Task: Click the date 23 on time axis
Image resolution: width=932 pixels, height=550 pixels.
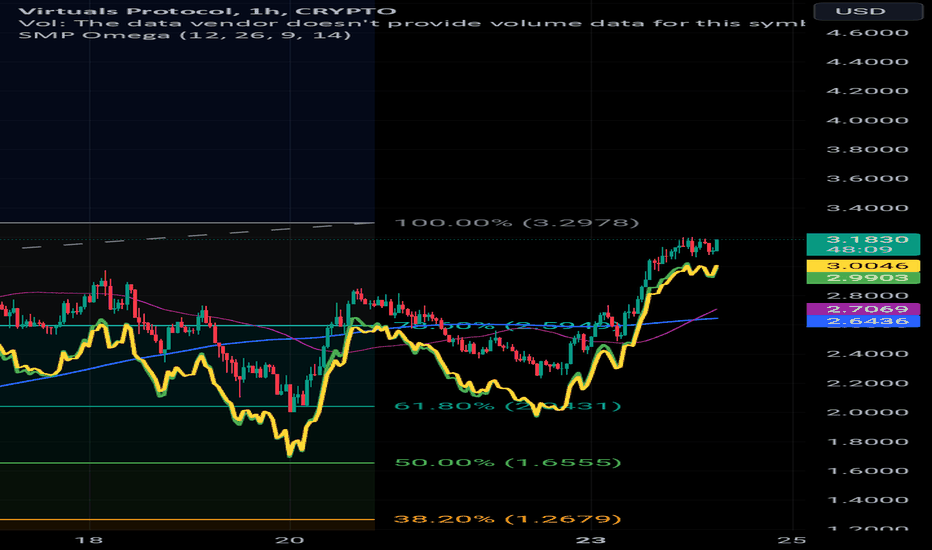Action: click(591, 540)
